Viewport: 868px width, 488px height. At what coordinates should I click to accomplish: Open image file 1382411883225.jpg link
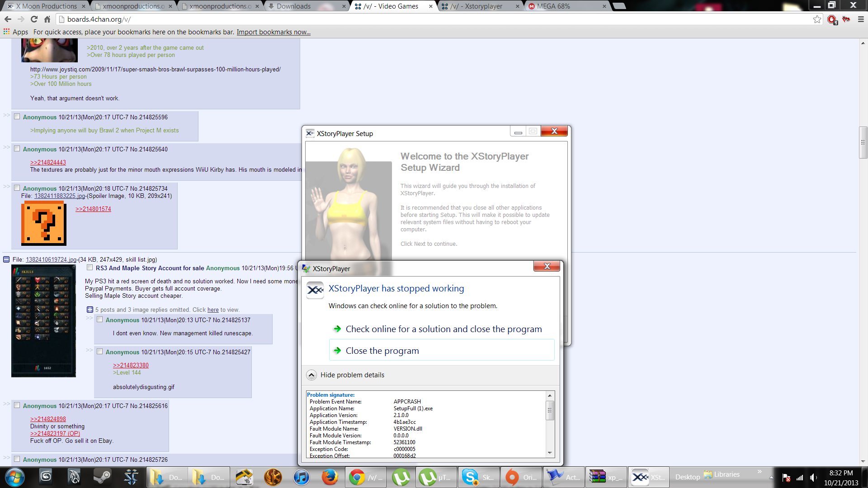pyautogui.click(x=60, y=196)
